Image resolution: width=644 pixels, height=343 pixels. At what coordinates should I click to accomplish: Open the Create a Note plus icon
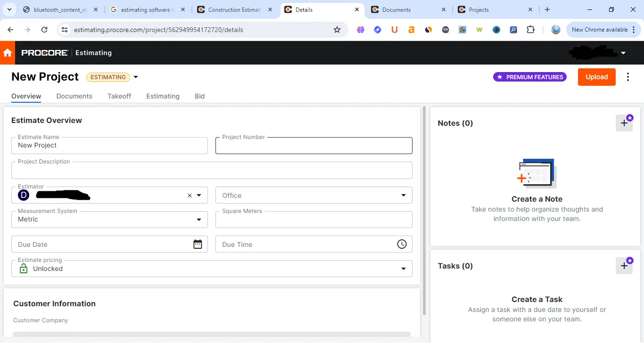[x=624, y=122]
